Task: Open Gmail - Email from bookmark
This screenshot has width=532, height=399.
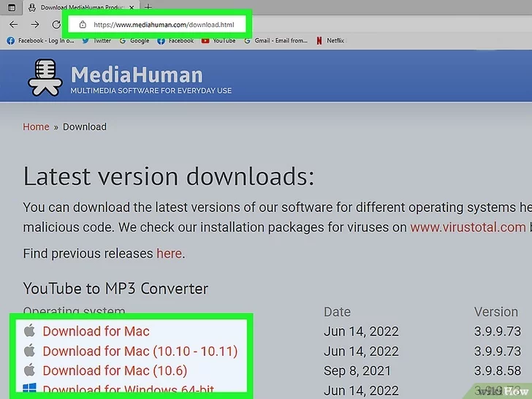Action: 275,41
